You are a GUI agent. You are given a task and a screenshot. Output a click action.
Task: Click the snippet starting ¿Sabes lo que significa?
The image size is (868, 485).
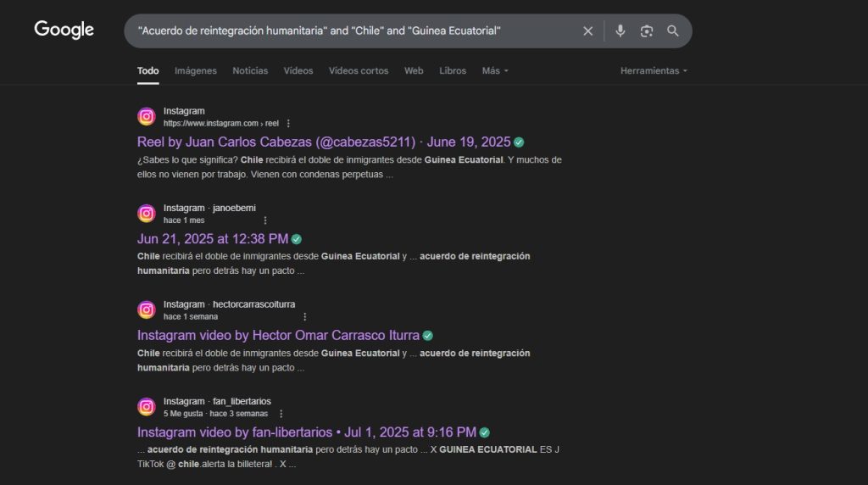click(x=349, y=167)
